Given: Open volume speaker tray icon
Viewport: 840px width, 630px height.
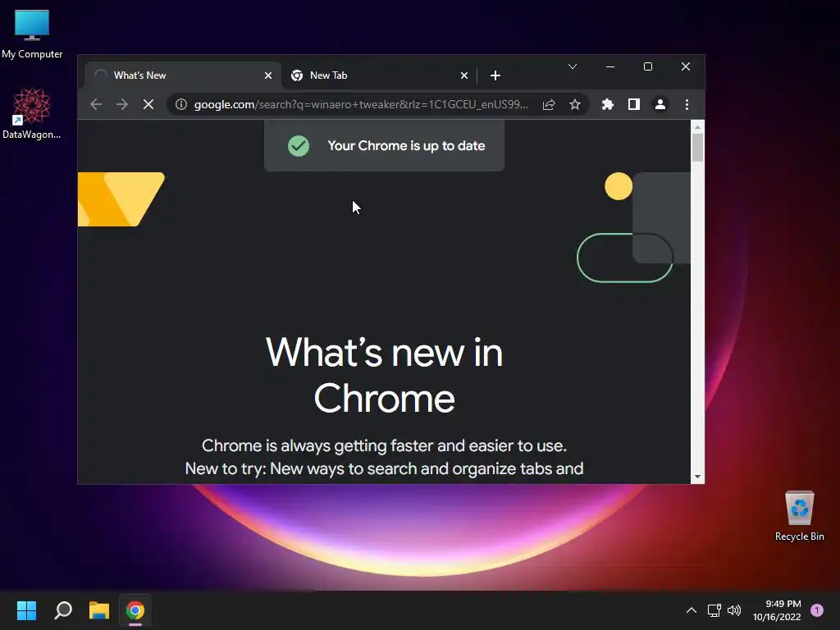Looking at the screenshot, I should coord(734,610).
